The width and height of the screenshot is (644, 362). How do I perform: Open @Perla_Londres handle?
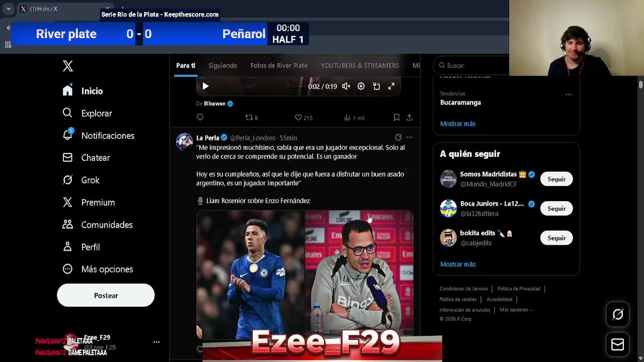coord(252,138)
